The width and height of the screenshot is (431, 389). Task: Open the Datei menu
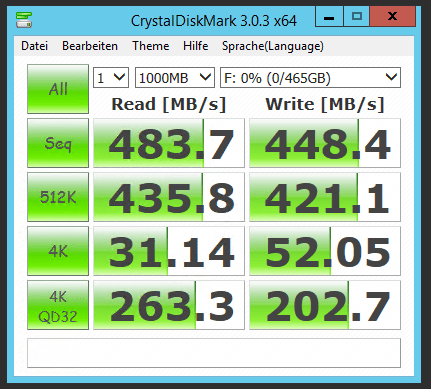coord(34,46)
